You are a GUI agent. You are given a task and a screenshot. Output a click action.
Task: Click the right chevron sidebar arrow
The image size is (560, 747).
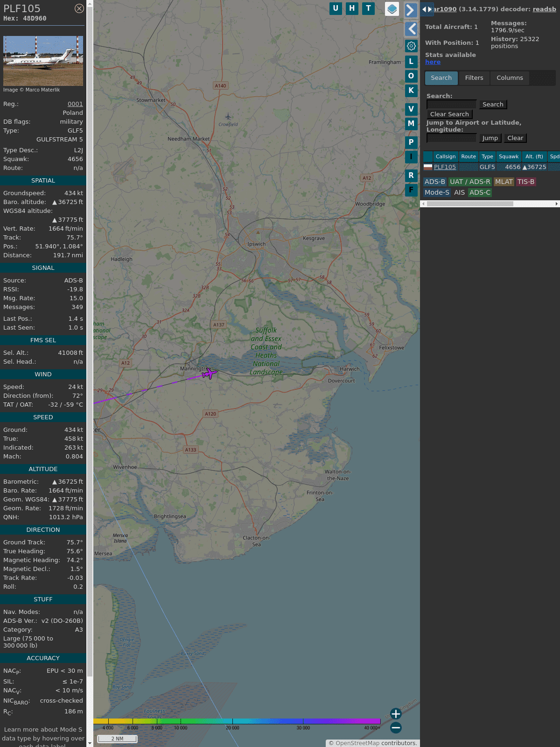tap(411, 10)
